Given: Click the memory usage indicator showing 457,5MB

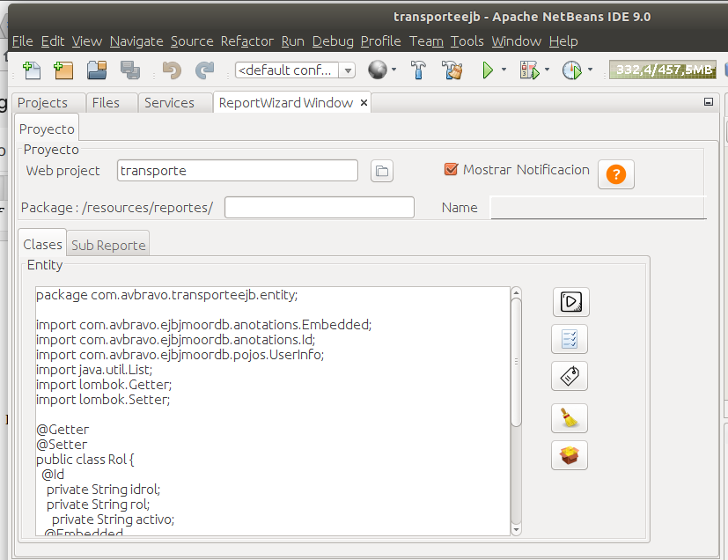Looking at the screenshot, I should pyautogui.click(x=662, y=68).
